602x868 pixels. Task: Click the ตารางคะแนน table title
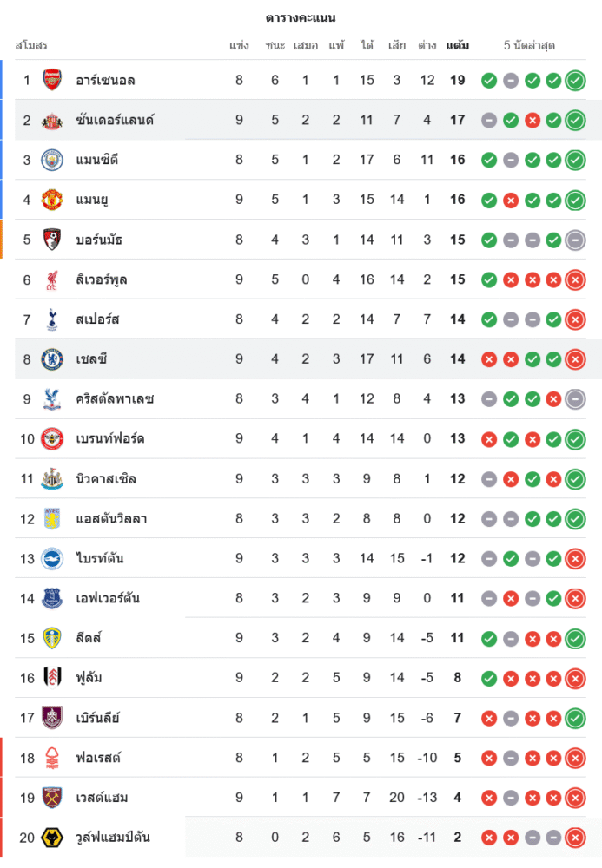(301, 17)
